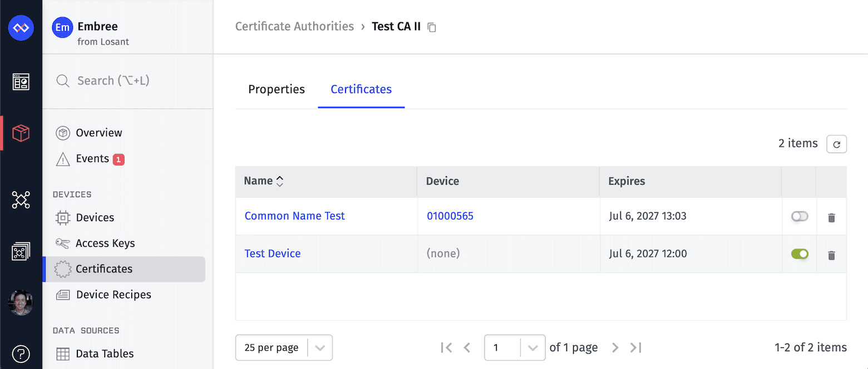Open the dashboards icon in left rail
The image size is (868, 369).
tap(21, 82)
